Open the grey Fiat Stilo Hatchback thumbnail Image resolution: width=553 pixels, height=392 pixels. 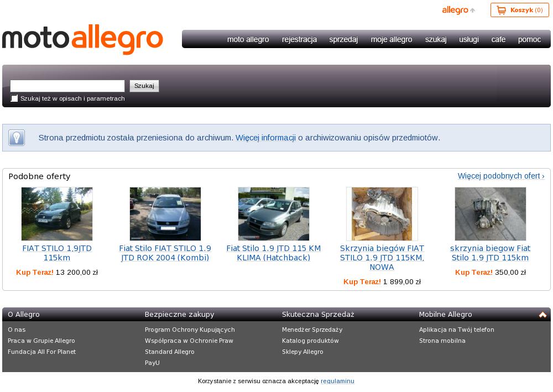(274, 214)
